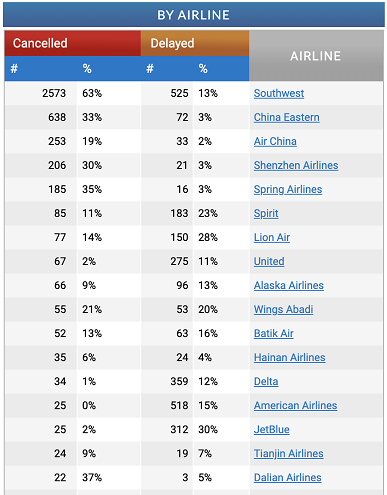Select the Alaska Airlines link
The height and width of the screenshot is (495, 387).
tap(289, 285)
